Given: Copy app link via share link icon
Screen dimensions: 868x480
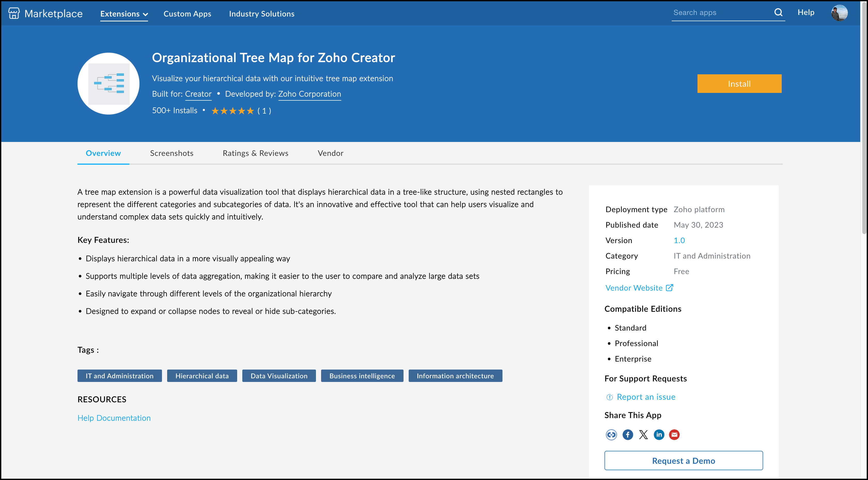Looking at the screenshot, I should pyautogui.click(x=611, y=435).
